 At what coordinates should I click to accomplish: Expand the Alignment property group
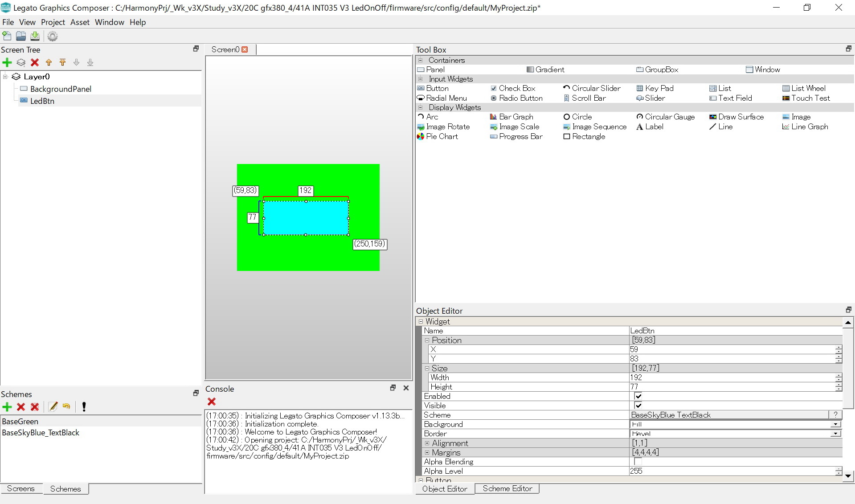pos(427,443)
